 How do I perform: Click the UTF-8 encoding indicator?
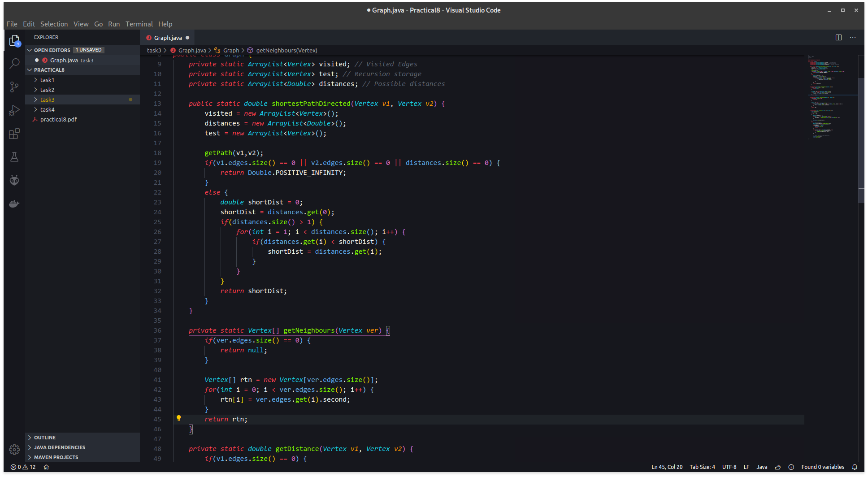point(729,467)
